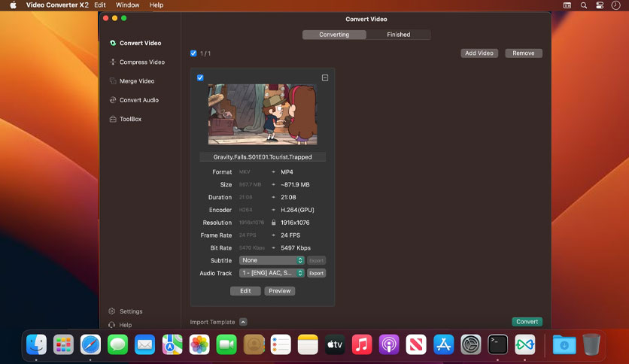Open the Merge Video section

click(132, 81)
